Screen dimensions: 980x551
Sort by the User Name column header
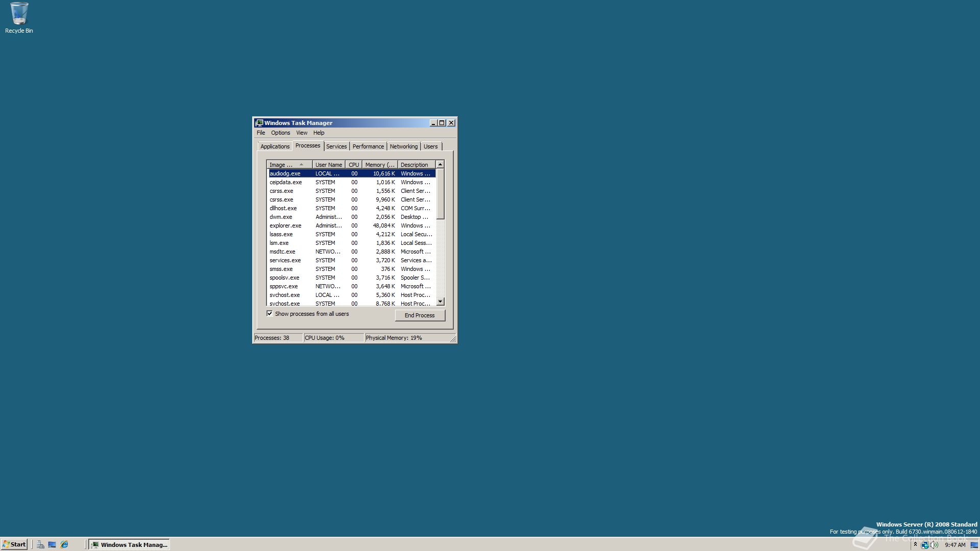[329, 165]
